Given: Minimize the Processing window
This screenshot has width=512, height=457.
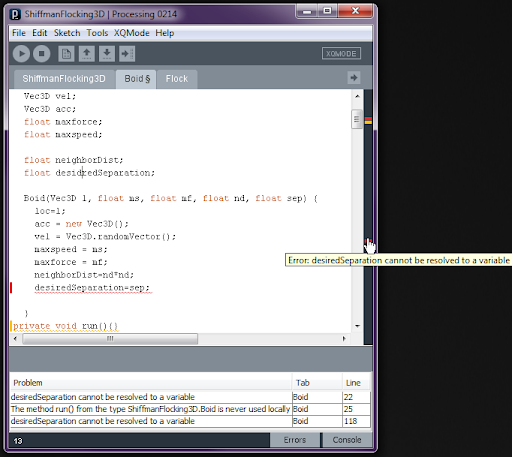Looking at the screenshot, I should [307, 12].
